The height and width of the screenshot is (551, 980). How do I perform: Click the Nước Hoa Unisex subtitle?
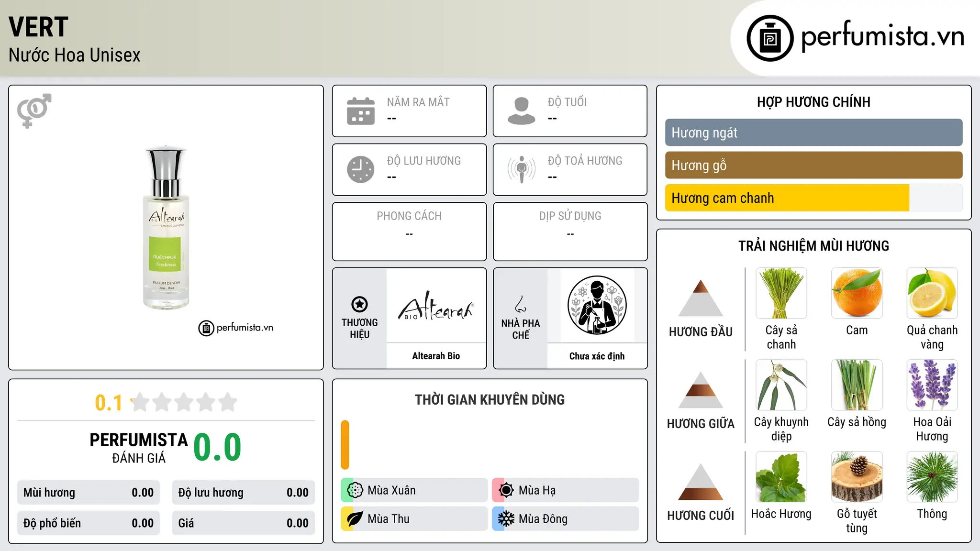tap(74, 55)
